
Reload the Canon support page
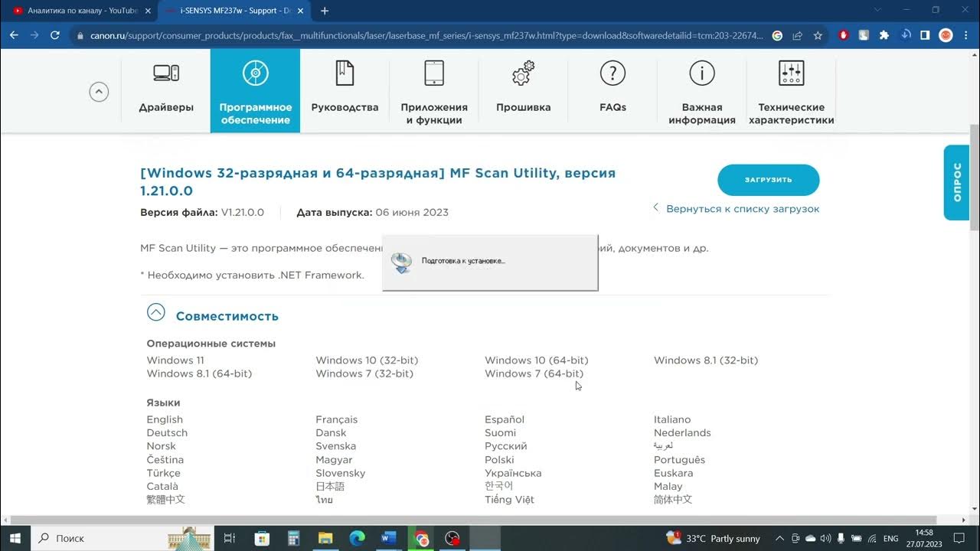click(55, 35)
